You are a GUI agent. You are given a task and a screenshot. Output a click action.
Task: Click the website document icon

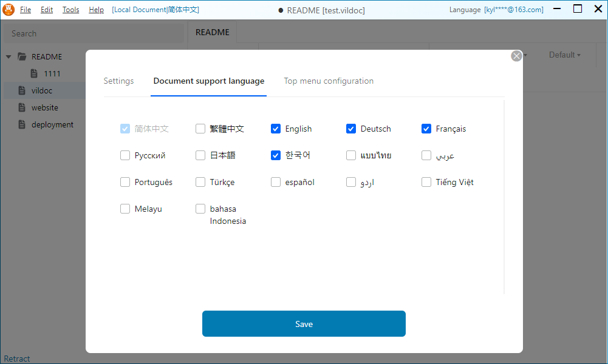click(22, 107)
